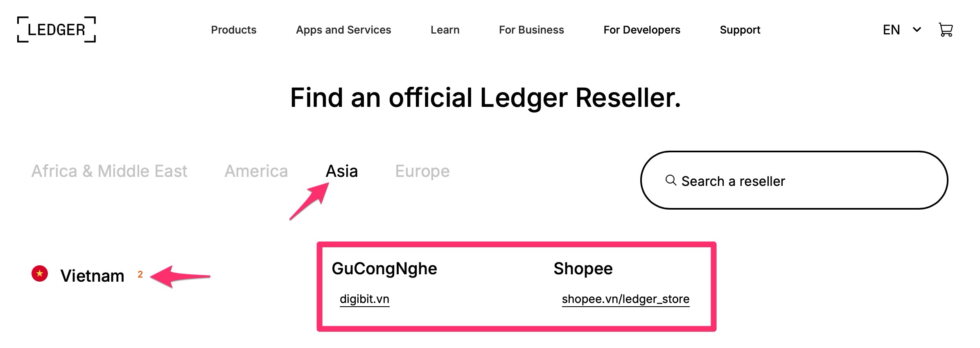Screen dimensions: 980x348
Task: Open the digibit.vn link
Action: point(364,299)
